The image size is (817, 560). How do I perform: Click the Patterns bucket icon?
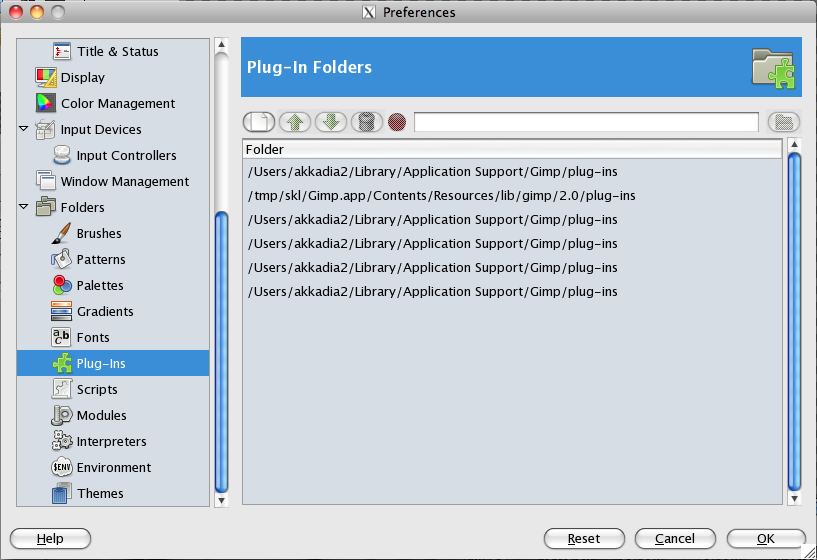61,259
